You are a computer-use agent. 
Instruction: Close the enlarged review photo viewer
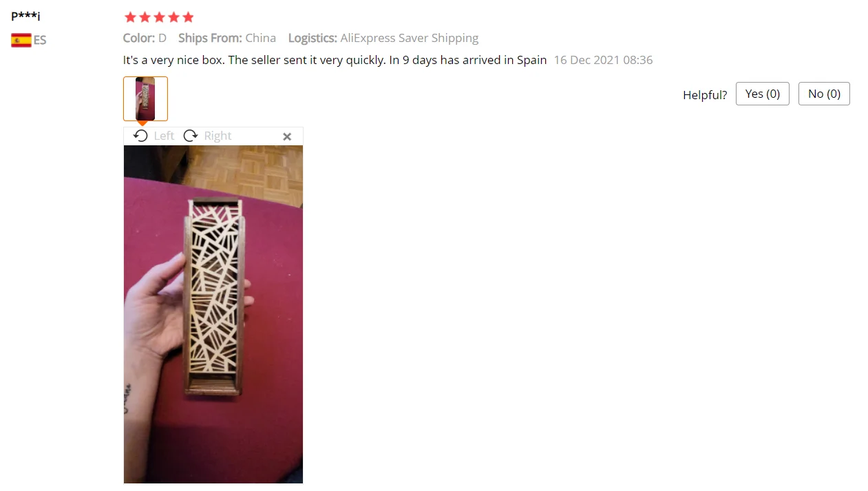(287, 136)
